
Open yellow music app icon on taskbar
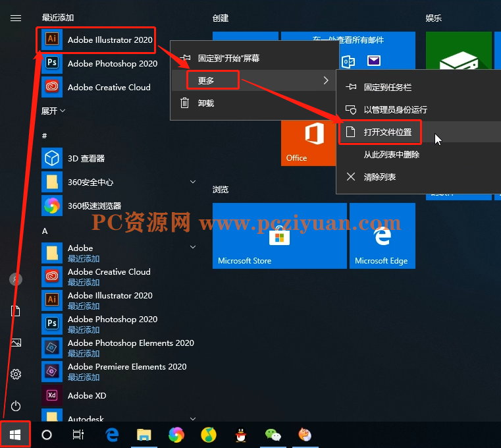[208, 435]
